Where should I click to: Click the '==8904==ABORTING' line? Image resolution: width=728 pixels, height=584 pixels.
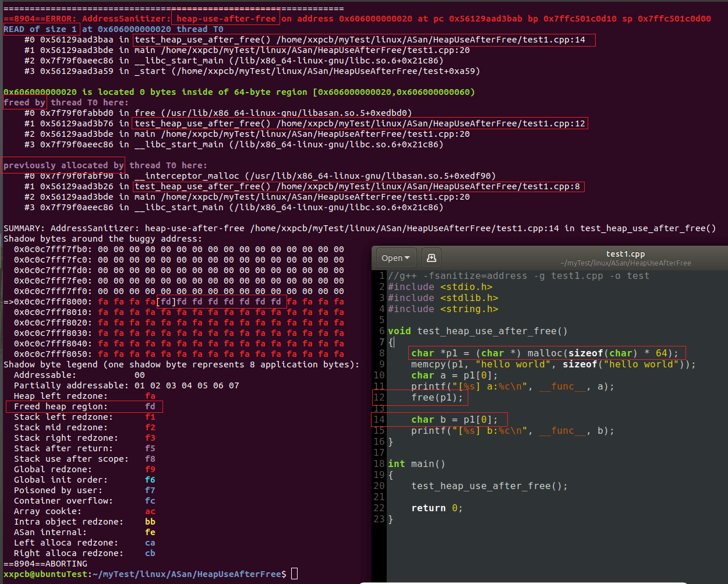click(45, 564)
